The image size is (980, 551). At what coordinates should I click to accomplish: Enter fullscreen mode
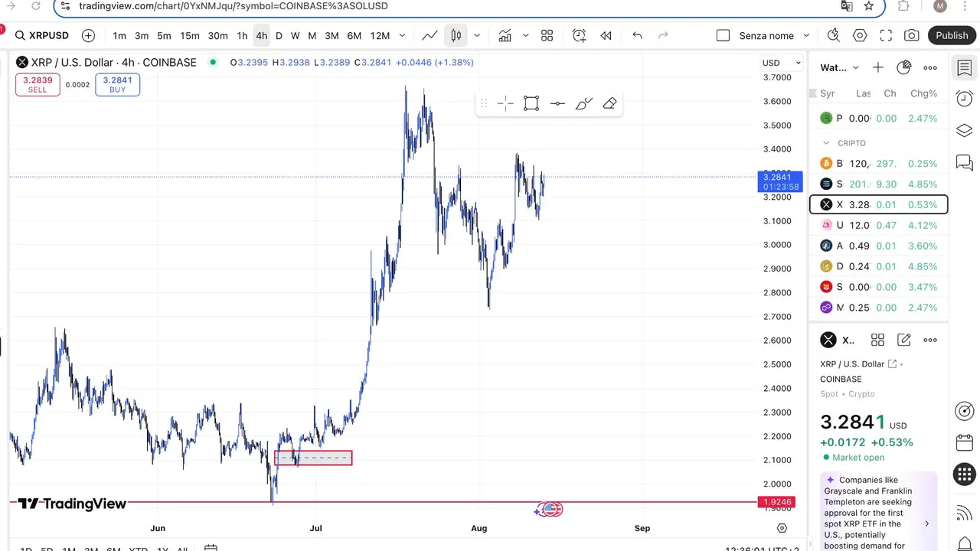pos(886,35)
